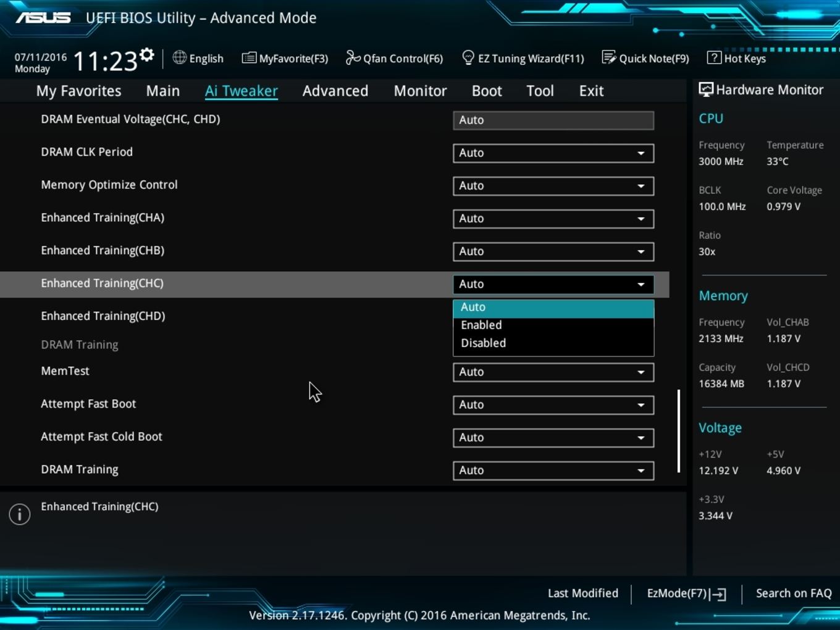Image resolution: width=840 pixels, height=630 pixels.
Task: Switch to the Main tab
Action: [x=163, y=91]
